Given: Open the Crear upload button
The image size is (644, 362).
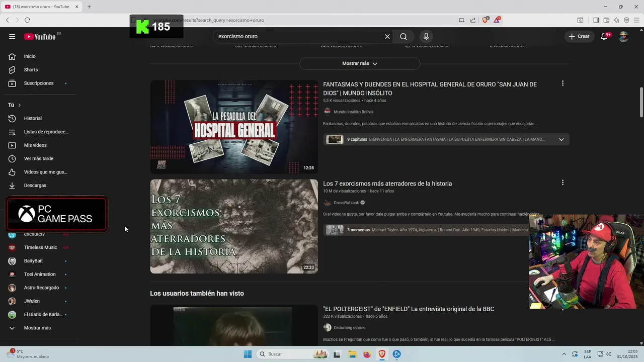Looking at the screenshot, I should (579, 37).
